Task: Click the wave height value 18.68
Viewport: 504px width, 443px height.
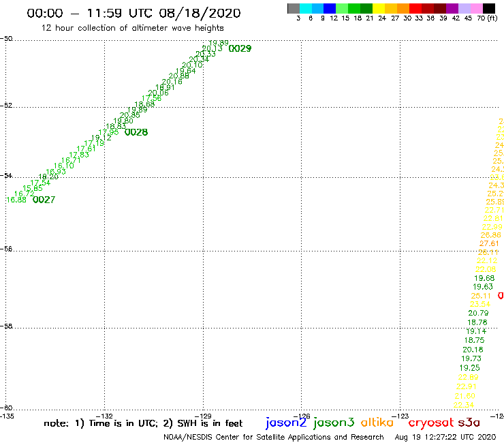Action: (144, 104)
